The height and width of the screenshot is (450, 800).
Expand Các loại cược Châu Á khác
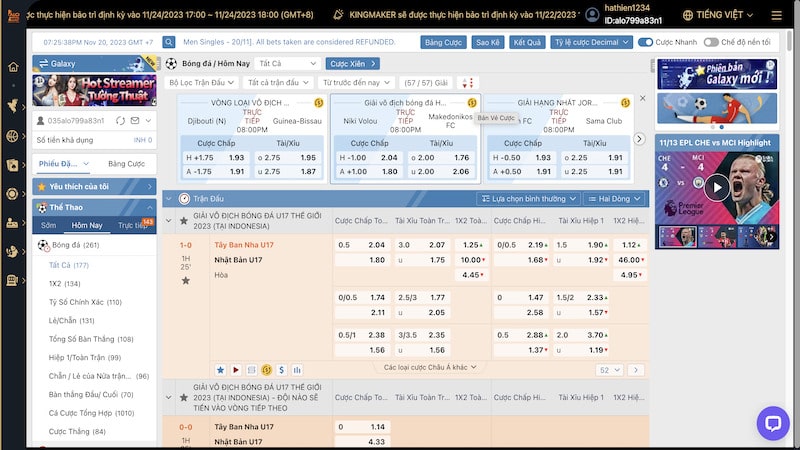click(x=430, y=368)
